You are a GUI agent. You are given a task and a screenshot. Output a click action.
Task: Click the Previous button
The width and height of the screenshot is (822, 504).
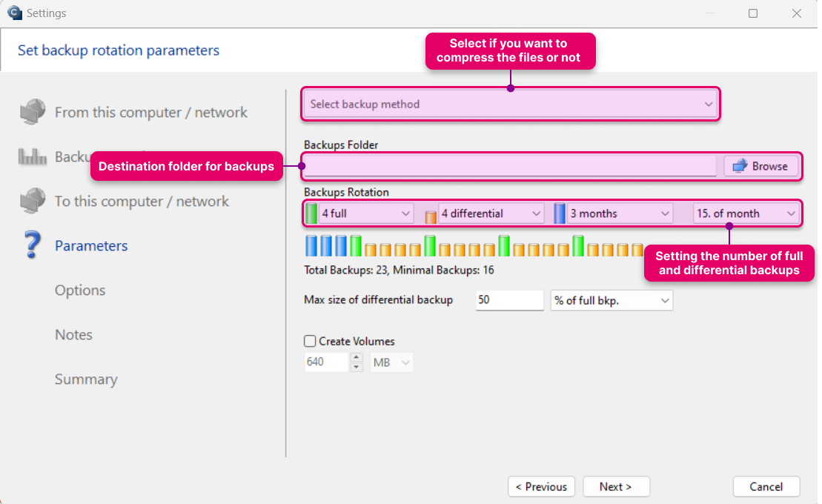tap(541, 486)
